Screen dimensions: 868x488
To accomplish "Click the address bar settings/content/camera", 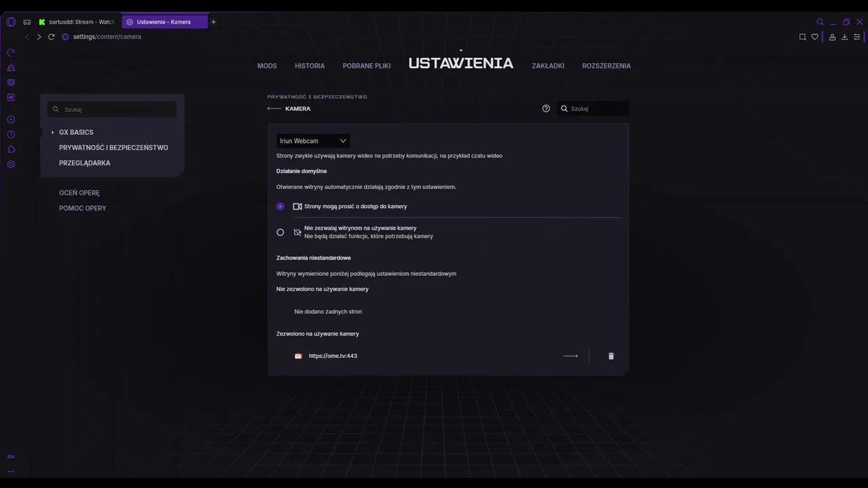I will point(107,37).
